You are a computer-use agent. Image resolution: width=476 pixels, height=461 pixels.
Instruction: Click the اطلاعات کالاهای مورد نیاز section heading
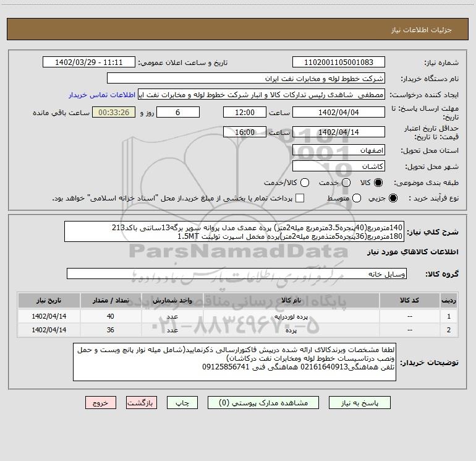click(x=412, y=252)
